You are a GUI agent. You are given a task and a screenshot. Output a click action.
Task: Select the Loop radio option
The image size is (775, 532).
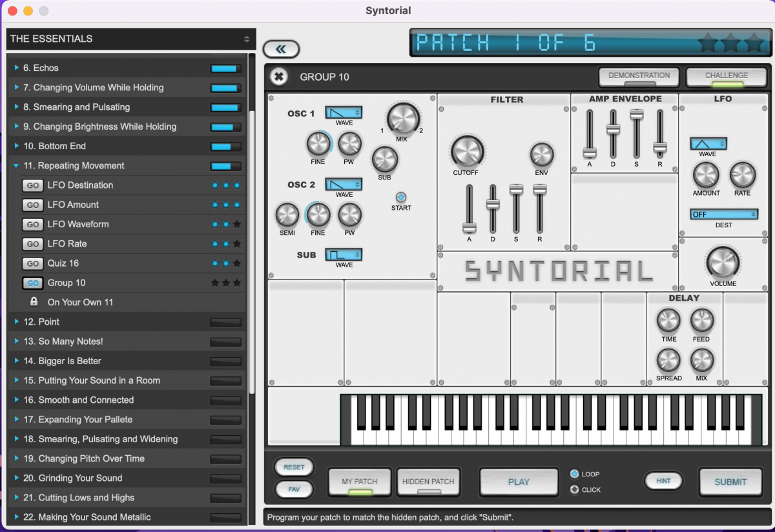574,474
